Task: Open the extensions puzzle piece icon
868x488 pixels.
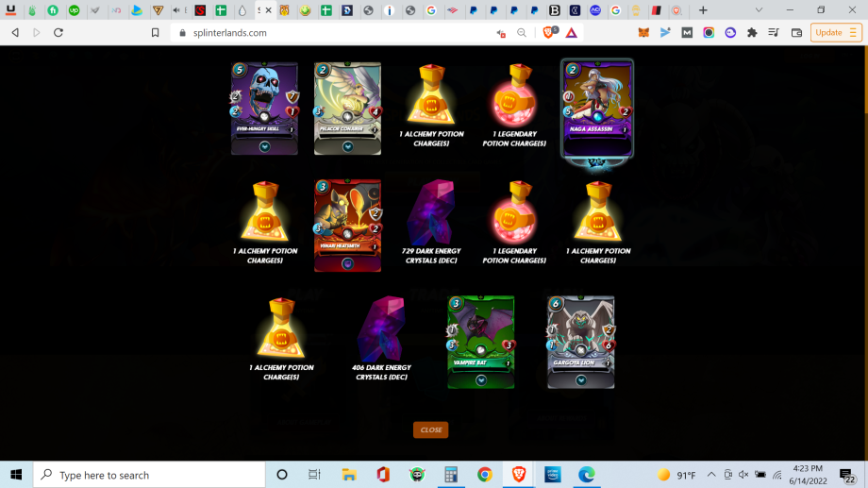Action: tap(752, 33)
